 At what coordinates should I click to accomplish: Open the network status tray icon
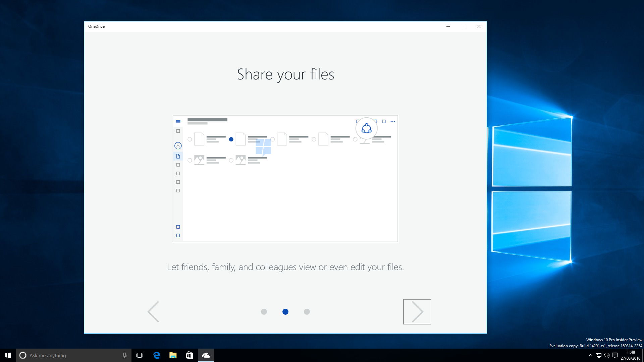599,355
